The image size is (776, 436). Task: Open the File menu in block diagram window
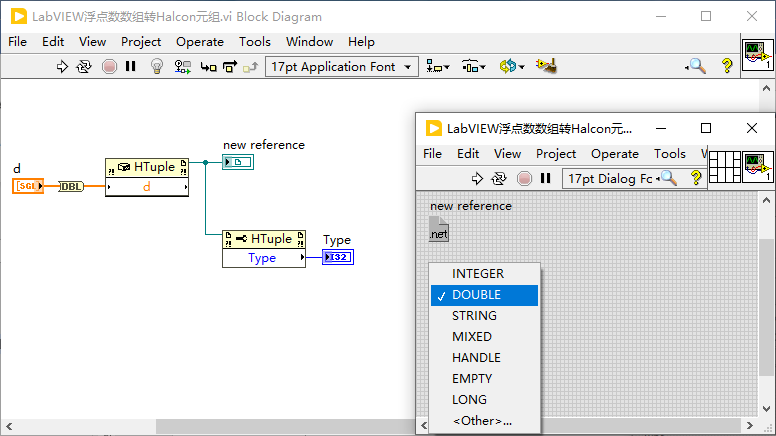click(17, 42)
